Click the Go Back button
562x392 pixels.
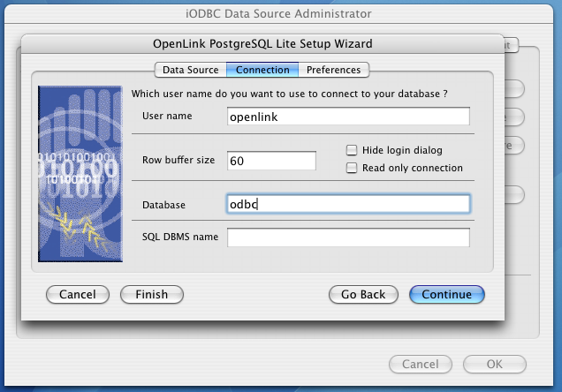(x=363, y=295)
